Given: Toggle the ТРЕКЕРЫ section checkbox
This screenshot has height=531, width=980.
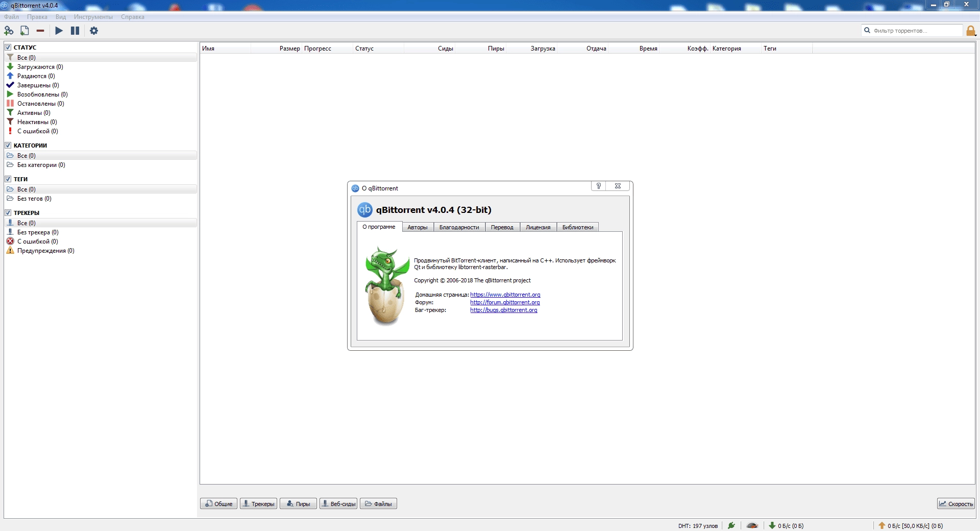Looking at the screenshot, I should (8, 212).
